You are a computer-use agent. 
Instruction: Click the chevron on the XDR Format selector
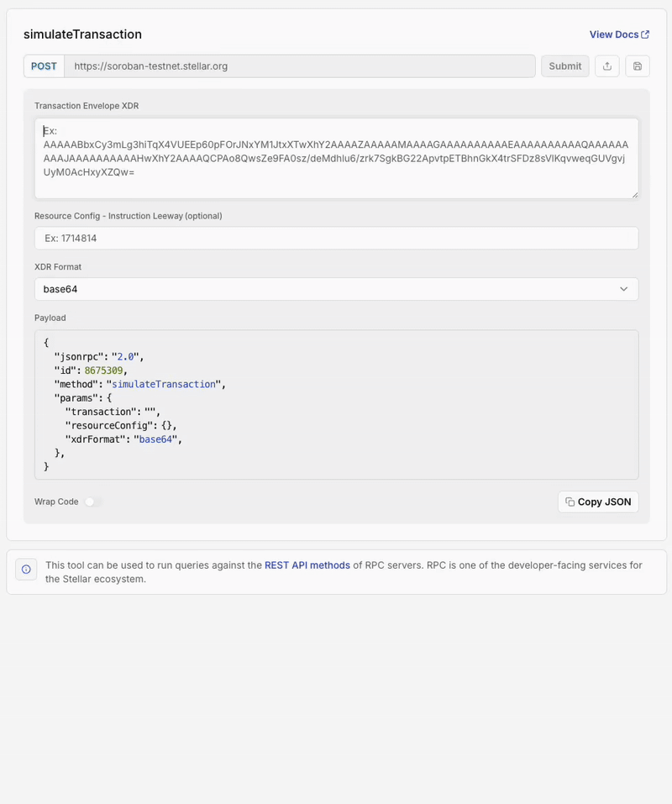coord(625,288)
